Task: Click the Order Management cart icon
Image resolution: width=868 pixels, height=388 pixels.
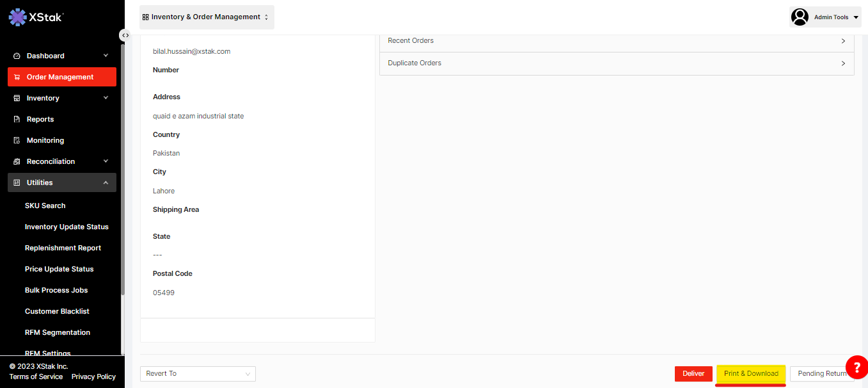Action: [17, 77]
